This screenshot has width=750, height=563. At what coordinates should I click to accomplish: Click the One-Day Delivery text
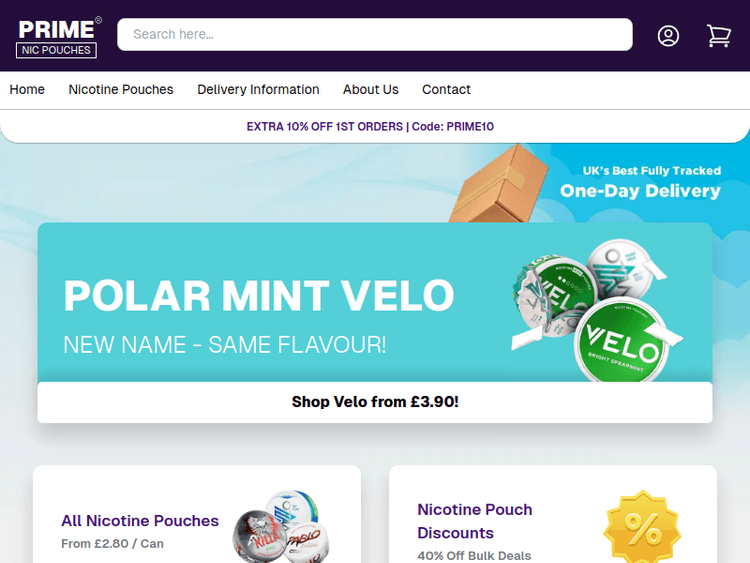640,191
